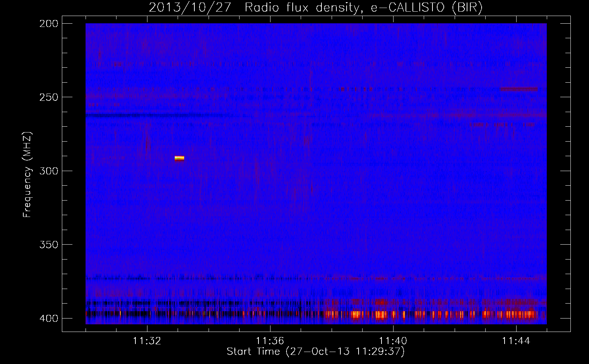Select the 250 frequency tick label
Viewport: 589px width, 364px height.
click(x=49, y=97)
